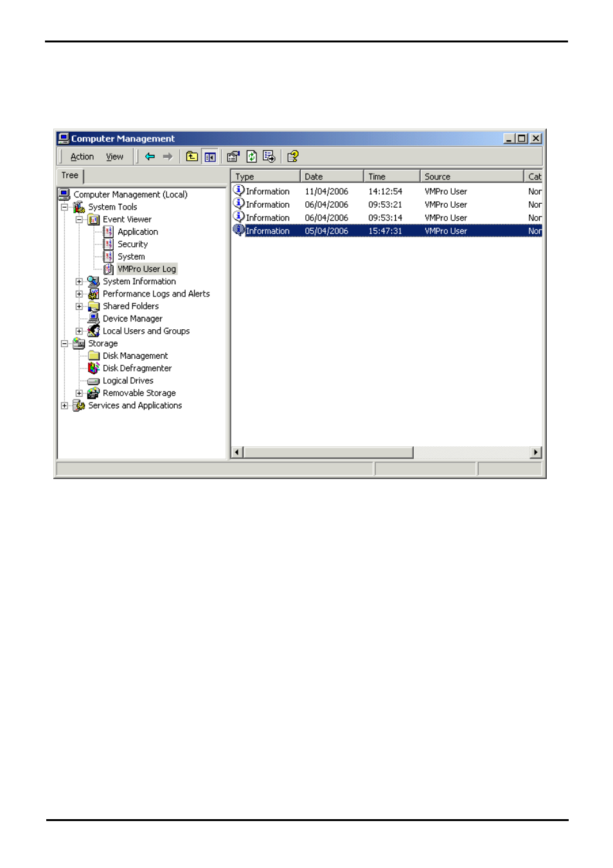Select the event at time 09:53:21
This screenshot has height=868, width=613.
[x=387, y=204]
